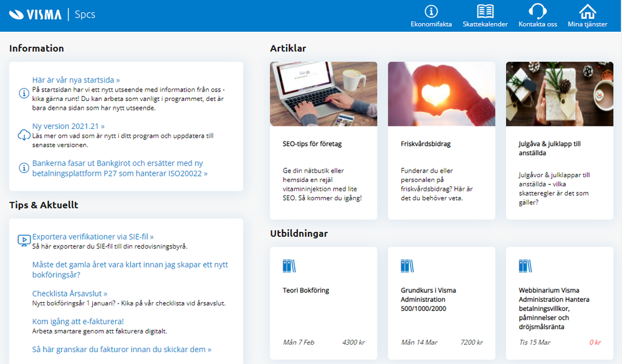Click books icon on Grundkurs i Visma card
Screen dimensions: 622x364
(407, 266)
